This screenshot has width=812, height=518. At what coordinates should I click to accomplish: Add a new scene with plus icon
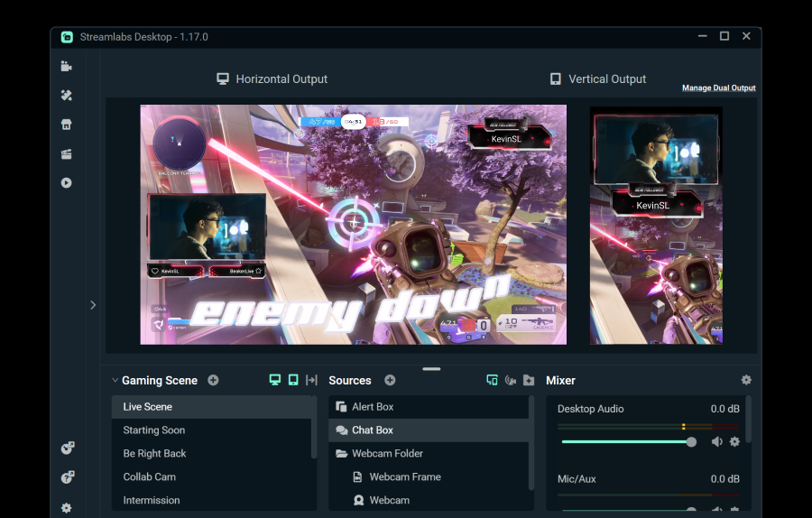coord(213,380)
